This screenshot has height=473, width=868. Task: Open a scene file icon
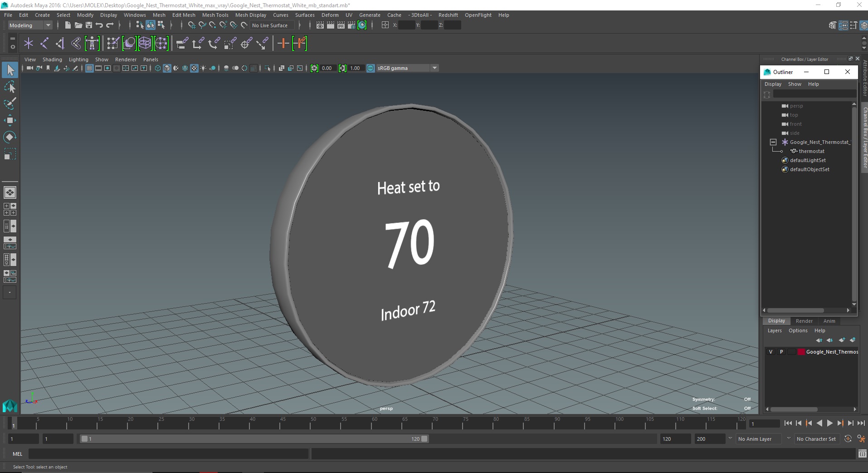click(x=78, y=25)
